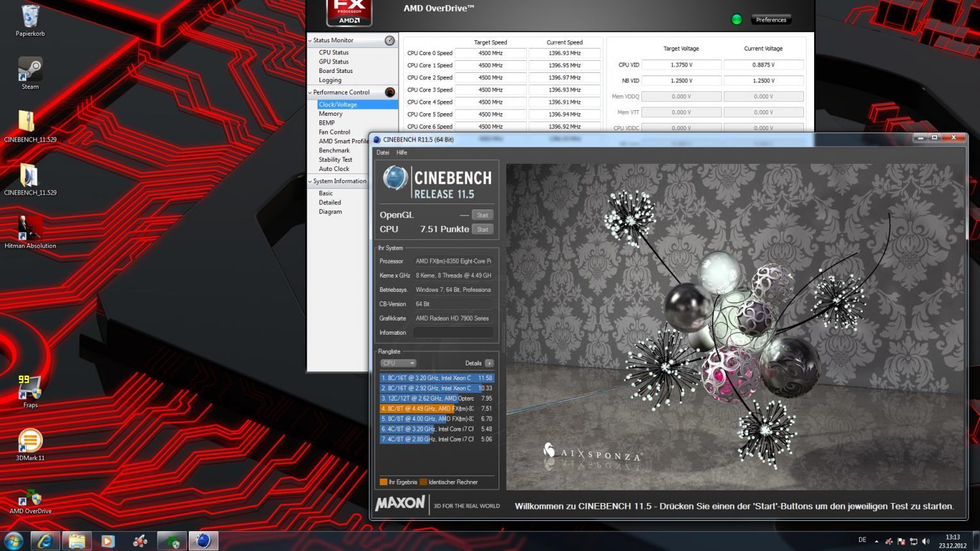The height and width of the screenshot is (551, 980).
Task: Collapse the Status Monitor section
Action: point(310,40)
